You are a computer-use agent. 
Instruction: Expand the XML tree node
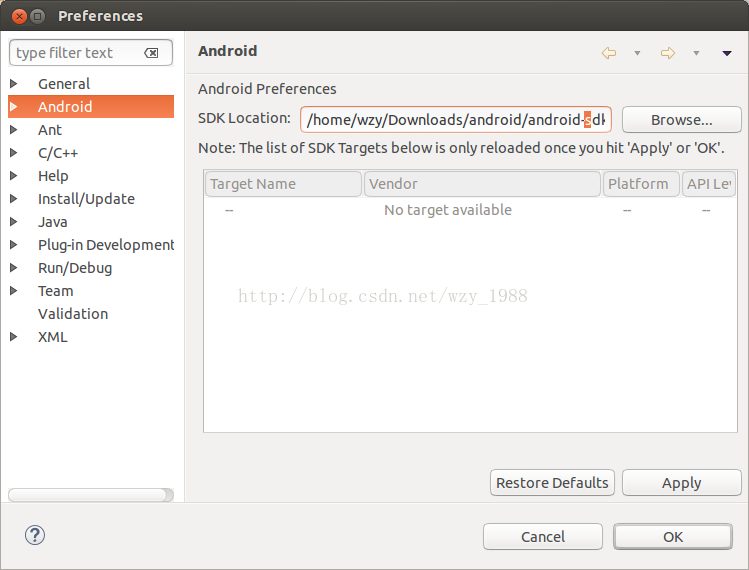coord(14,336)
